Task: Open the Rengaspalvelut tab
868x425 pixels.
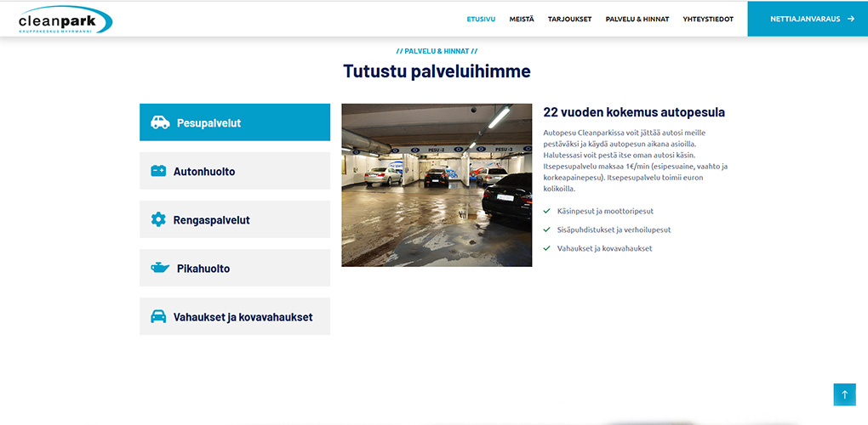Action: click(235, 219)
